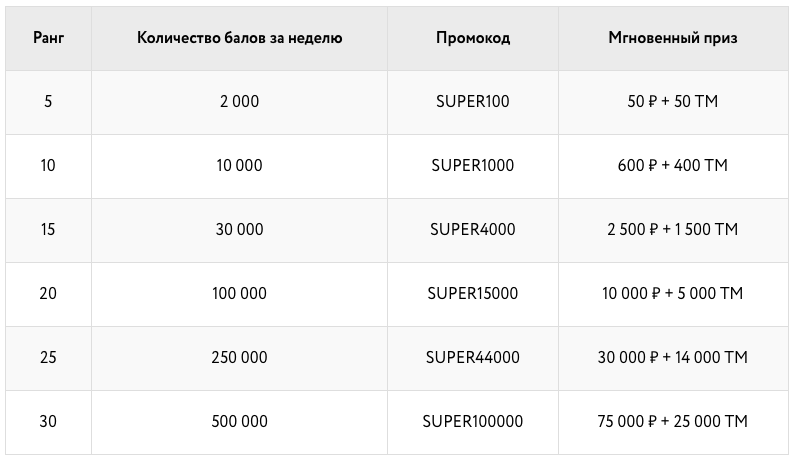Screen dimensions: 794x461
Task: Click the Ранг column header
Action: [x=48, y=38]
